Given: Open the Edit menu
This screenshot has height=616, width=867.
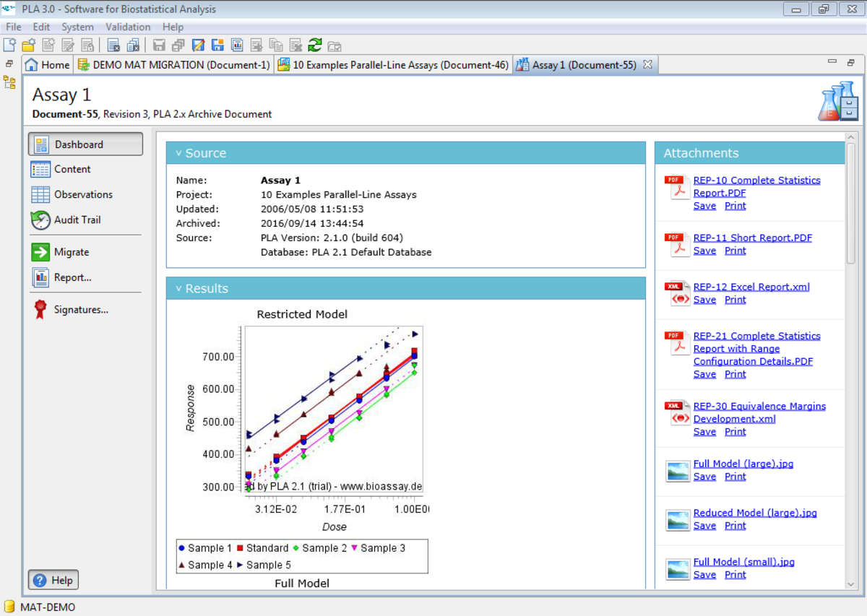Looking at the screenshot, I should [x=41, y=27].
